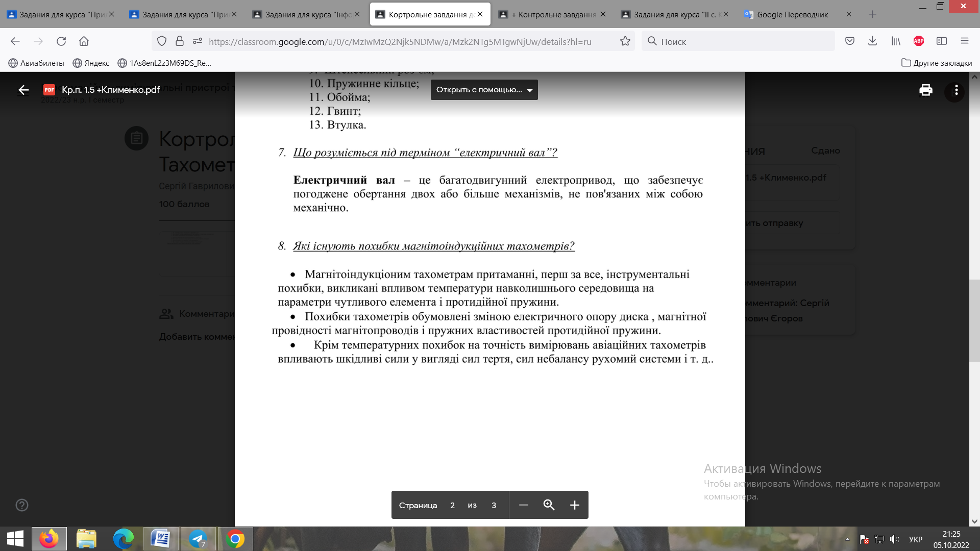Image resolution: width=980 pixels, height=551 pixels.
Task: Open Microsoft Edge from the taskbar
Action: coord(123,539)
